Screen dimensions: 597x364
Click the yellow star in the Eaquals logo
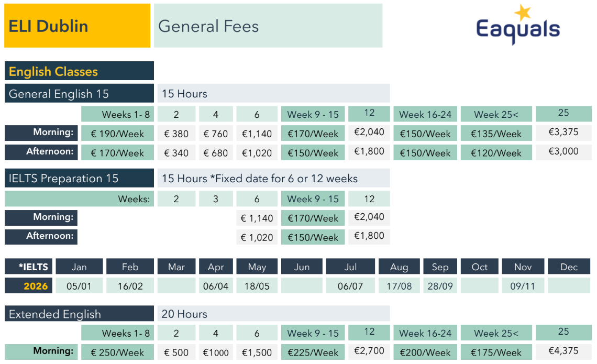(x=522, y=13)
